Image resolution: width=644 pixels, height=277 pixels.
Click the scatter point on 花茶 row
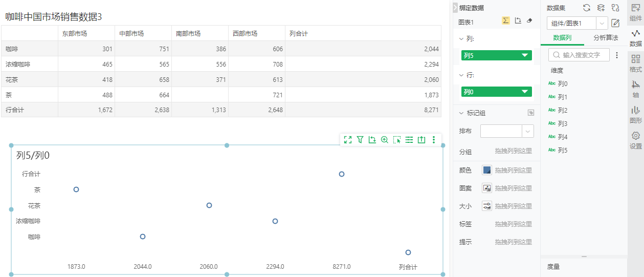[209, 205]
